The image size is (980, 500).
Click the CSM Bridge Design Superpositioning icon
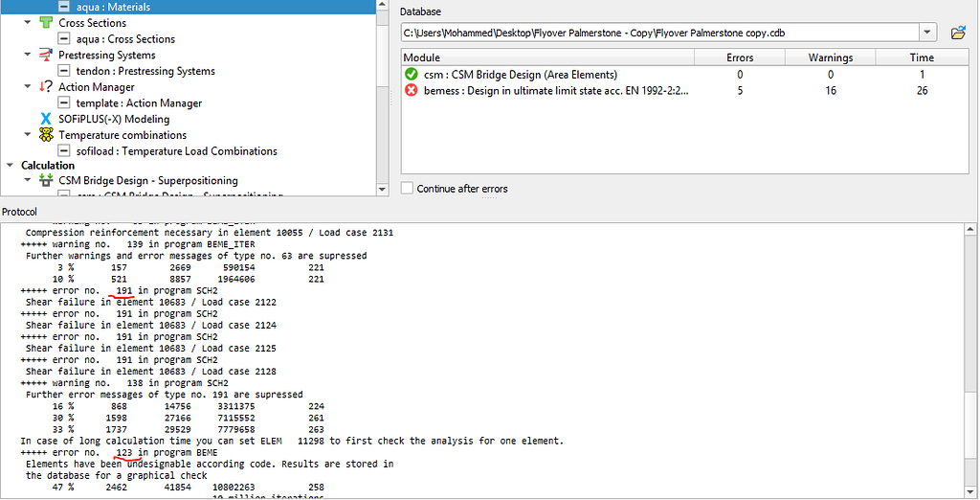[46, 180]
